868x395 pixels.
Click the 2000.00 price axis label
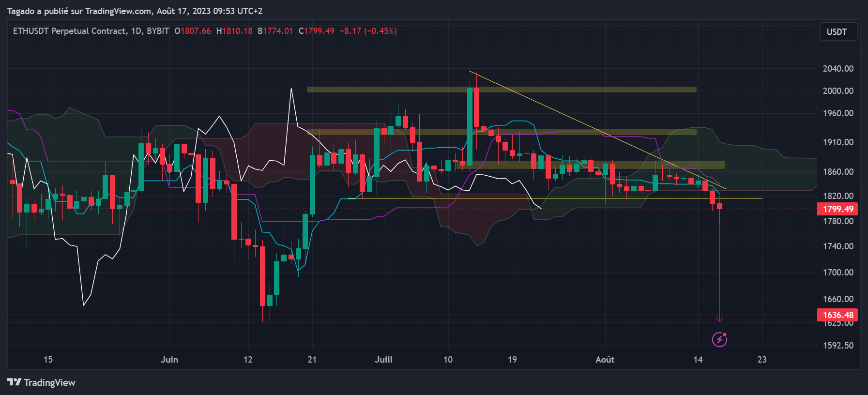point(838,91)
